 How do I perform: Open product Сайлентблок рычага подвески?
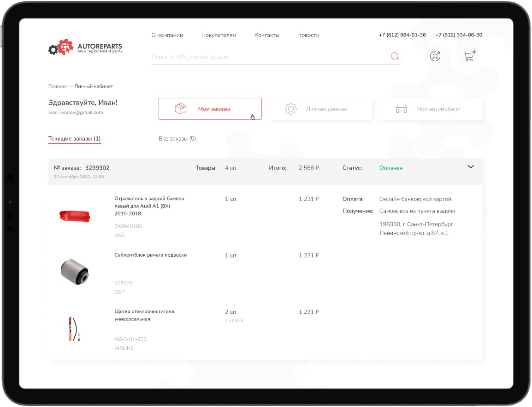point(151,255)
